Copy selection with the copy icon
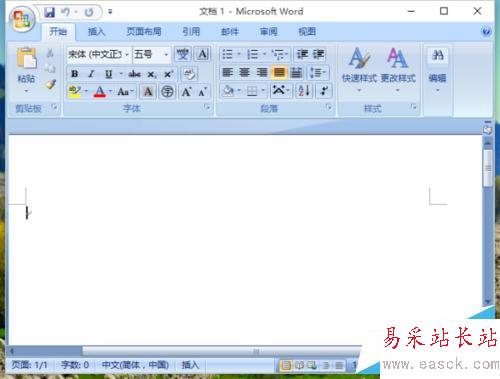The width and height of the screenshot is (500, 379). point(50,68)
